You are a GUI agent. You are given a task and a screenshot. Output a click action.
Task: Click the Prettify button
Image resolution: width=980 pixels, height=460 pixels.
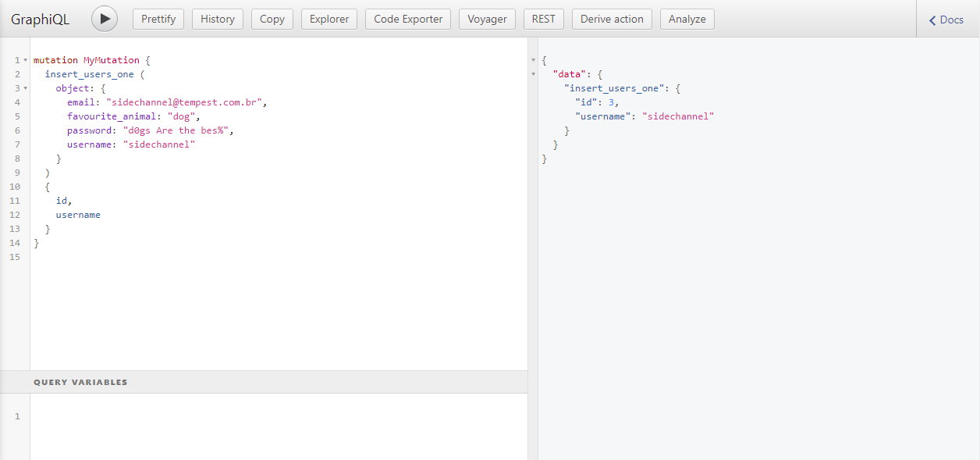pos(158,19)
